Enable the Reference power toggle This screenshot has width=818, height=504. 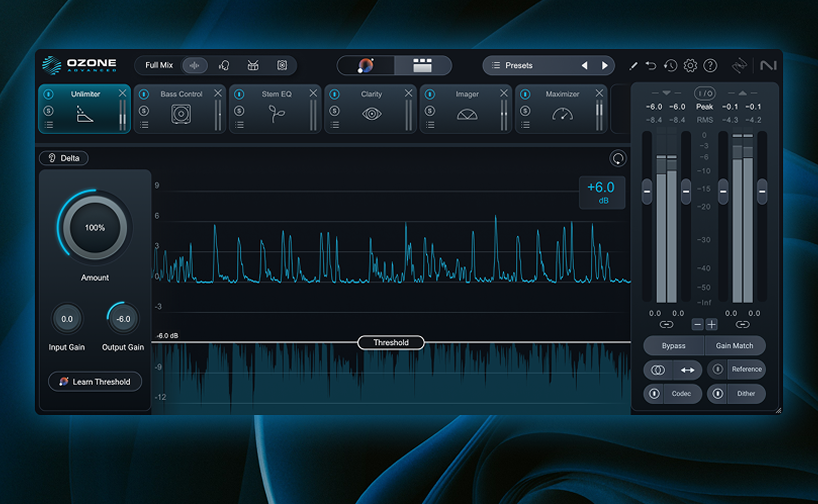pyautogui.click(x=718, y=369)
